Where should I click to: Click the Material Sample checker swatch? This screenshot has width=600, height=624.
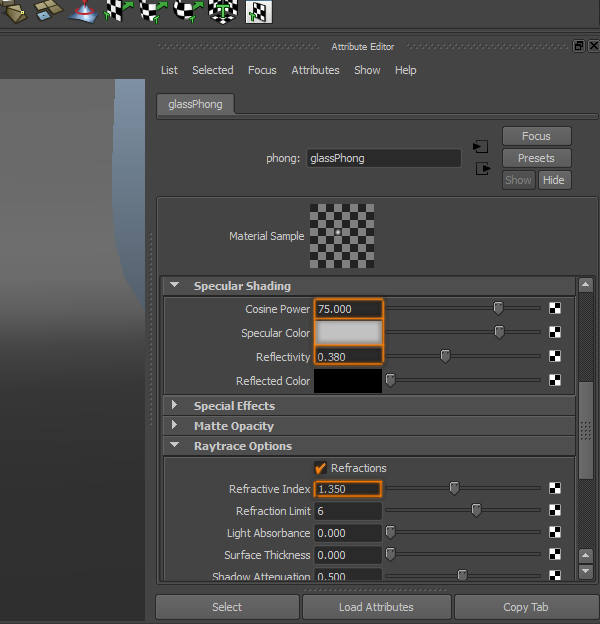point(342,236)
